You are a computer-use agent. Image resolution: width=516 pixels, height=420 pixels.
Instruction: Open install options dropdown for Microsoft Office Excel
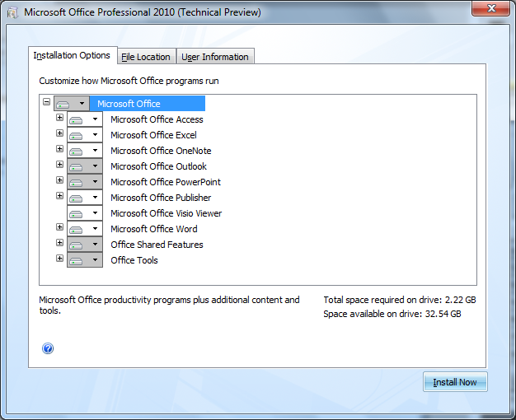[95, 136]
